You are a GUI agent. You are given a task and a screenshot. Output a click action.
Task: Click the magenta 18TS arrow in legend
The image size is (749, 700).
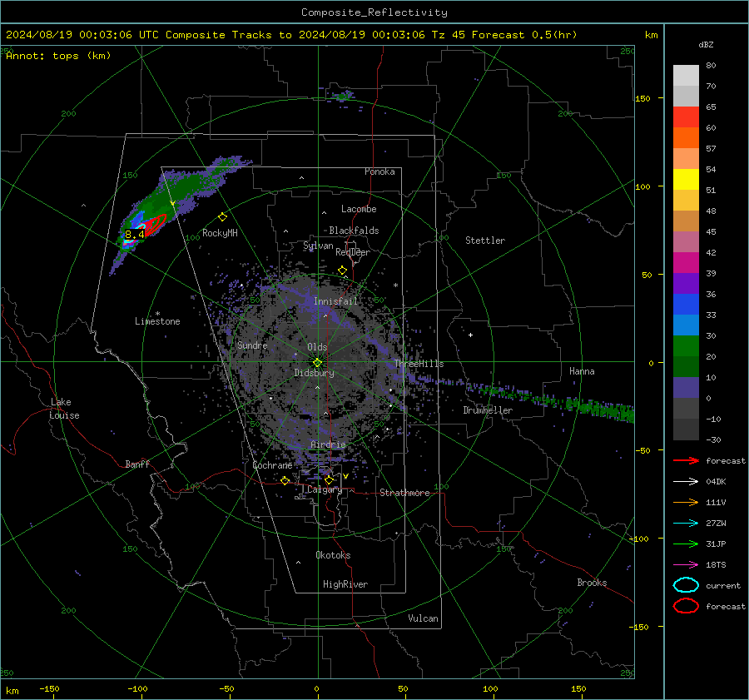[686, 564]
